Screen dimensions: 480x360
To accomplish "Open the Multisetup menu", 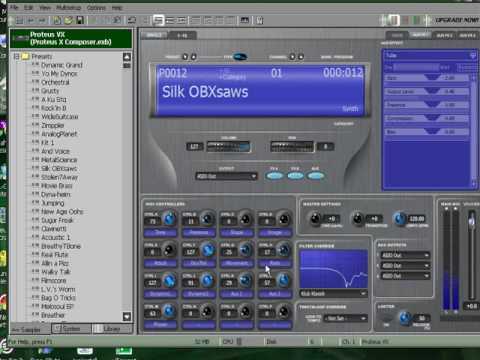I will pos(69,7).
